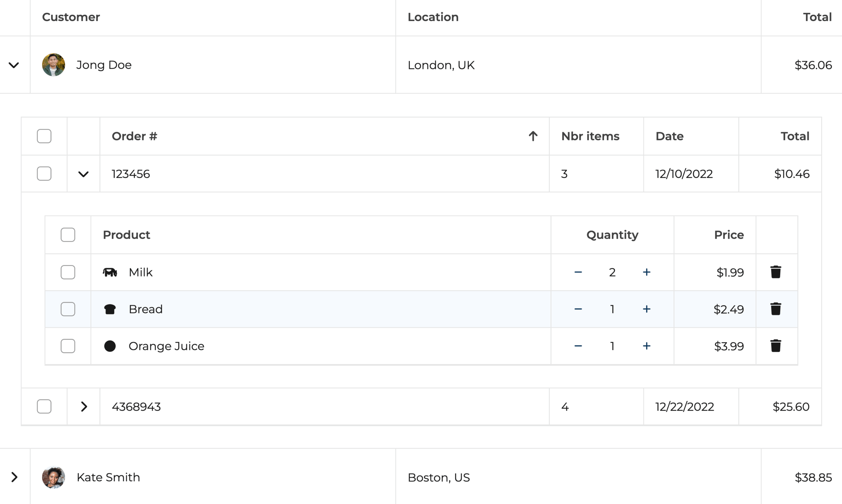This screenshot has width=842, height=504.
Task: Click the cow icon beside Milk
Action: click(110, 272)
